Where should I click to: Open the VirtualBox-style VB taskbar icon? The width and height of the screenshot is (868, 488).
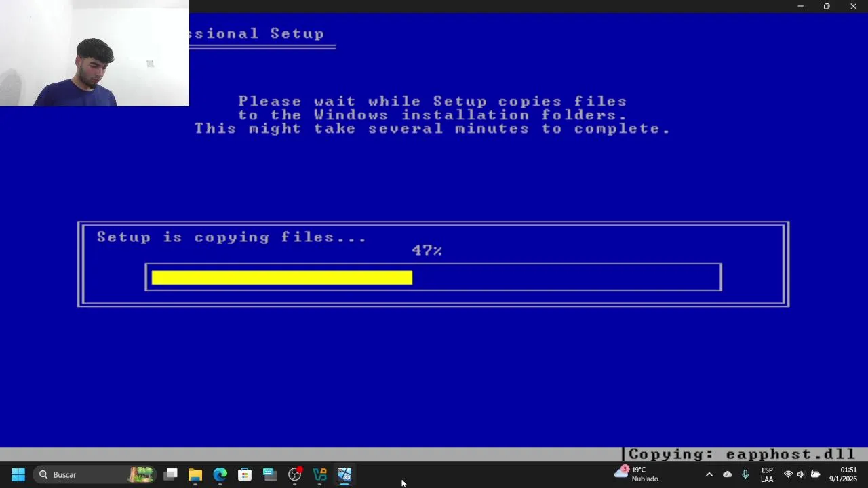tap(319, 474)
